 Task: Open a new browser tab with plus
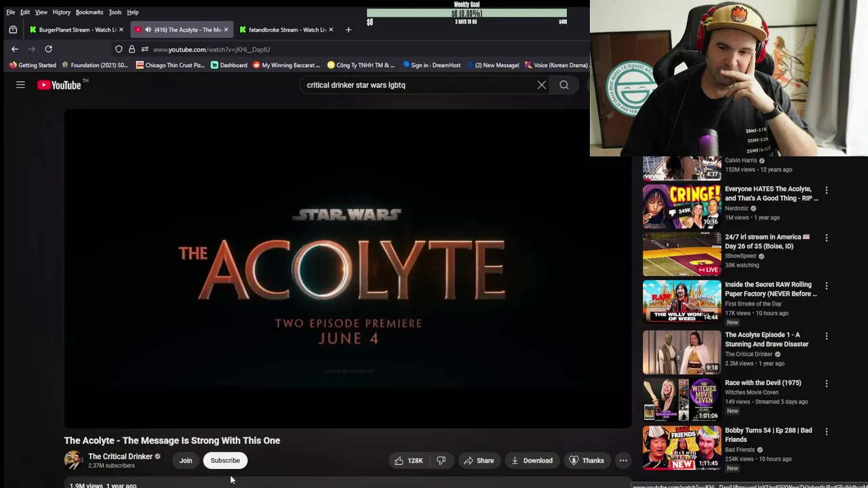pyautogui.click(x=348, y=30)
